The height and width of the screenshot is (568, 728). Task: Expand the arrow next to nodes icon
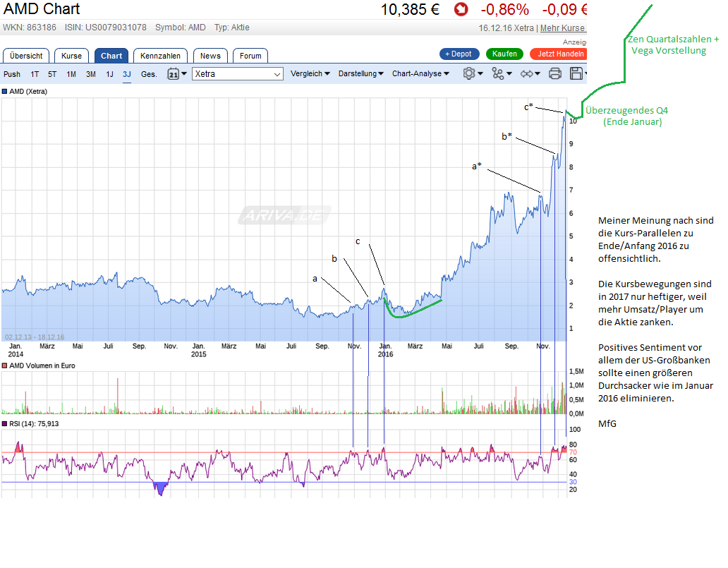pyautogui.click(x=509, y=73)
